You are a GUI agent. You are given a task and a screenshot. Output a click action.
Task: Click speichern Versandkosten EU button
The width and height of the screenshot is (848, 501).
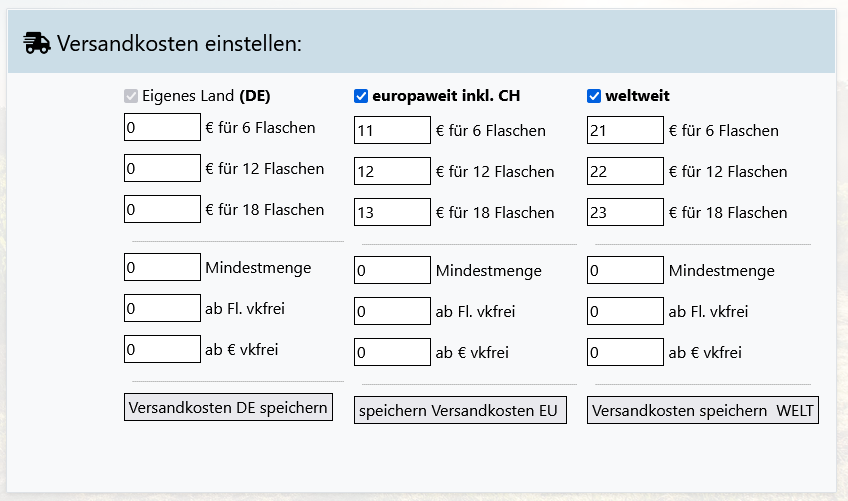460,410
